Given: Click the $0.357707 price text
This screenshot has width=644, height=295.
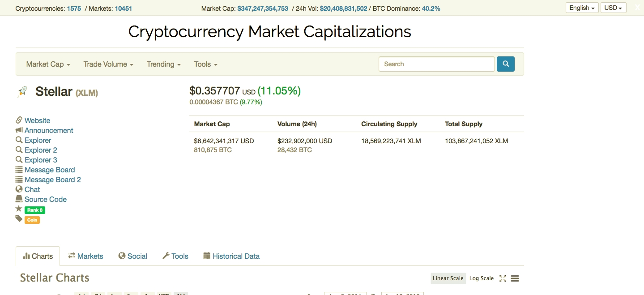Looking at the screenshot, I should 215,91.
